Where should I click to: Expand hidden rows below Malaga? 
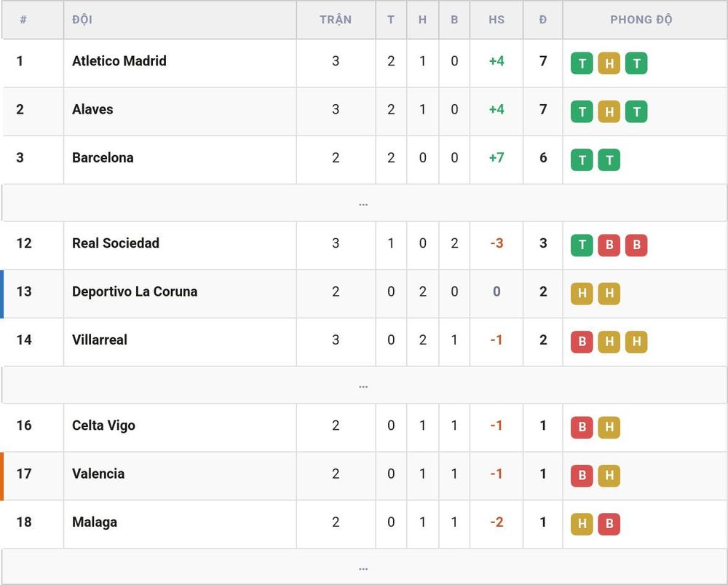364,568
